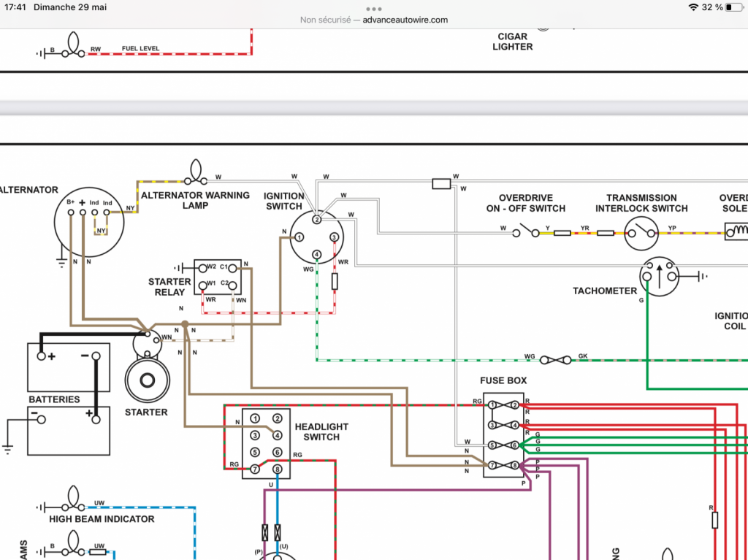The width and height of the screenshot is (748, 560).
Task: Click the starter motor symbol
Action: [147, 380]
